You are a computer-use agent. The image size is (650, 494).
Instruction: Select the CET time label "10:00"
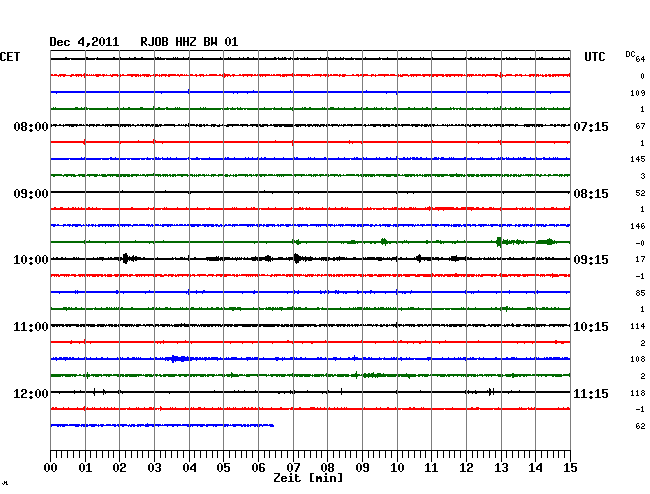tap(31, 260)
